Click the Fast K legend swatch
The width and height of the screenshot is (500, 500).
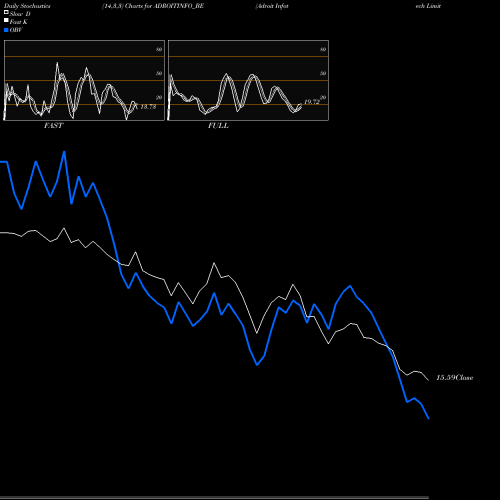click(6, 20)
